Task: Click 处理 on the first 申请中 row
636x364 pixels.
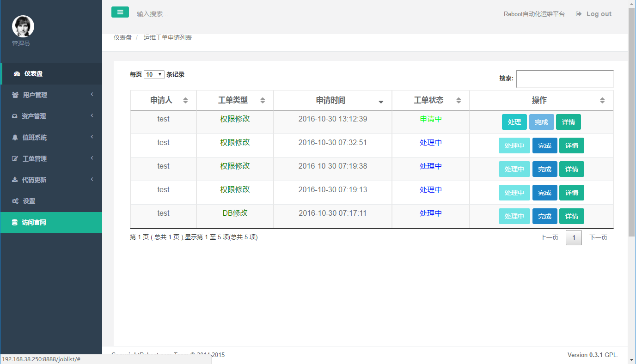Action: coord(514,121)
